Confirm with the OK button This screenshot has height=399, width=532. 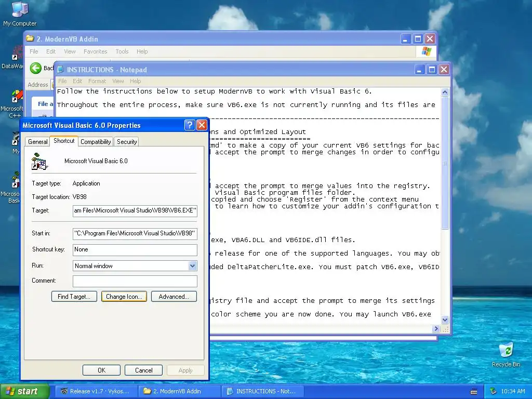click(101, 370)
